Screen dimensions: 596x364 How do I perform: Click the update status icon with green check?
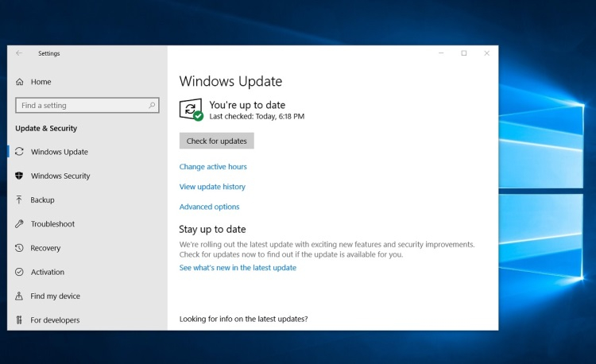coord(192,110)
